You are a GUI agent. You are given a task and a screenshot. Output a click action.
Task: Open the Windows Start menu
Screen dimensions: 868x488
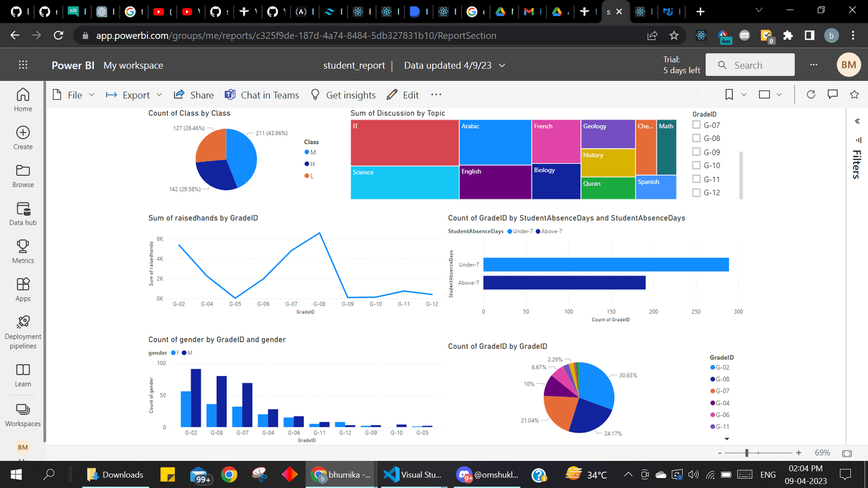pyautogui.click(x=16, y=475)
